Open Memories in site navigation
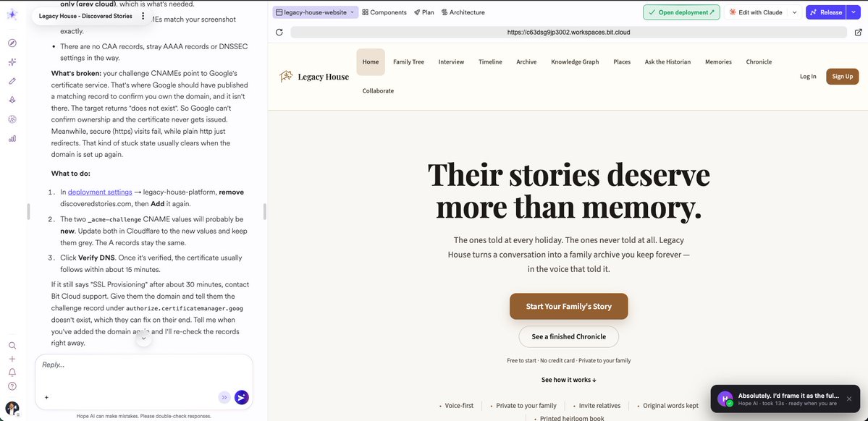Viewport: 868px width, 421px height. (718, 62)
